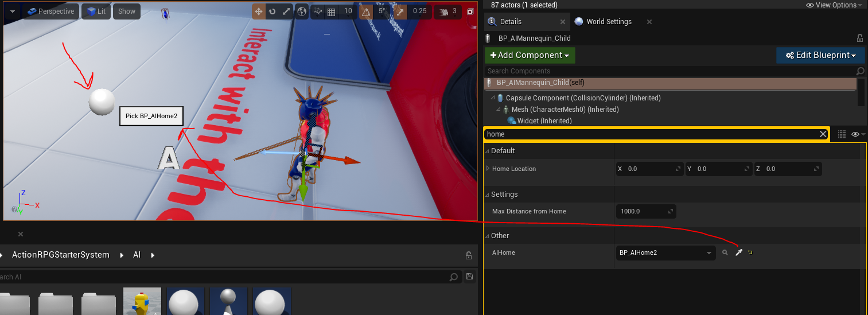
Task: Open the Show flags menu
Action: coord(127,11)
